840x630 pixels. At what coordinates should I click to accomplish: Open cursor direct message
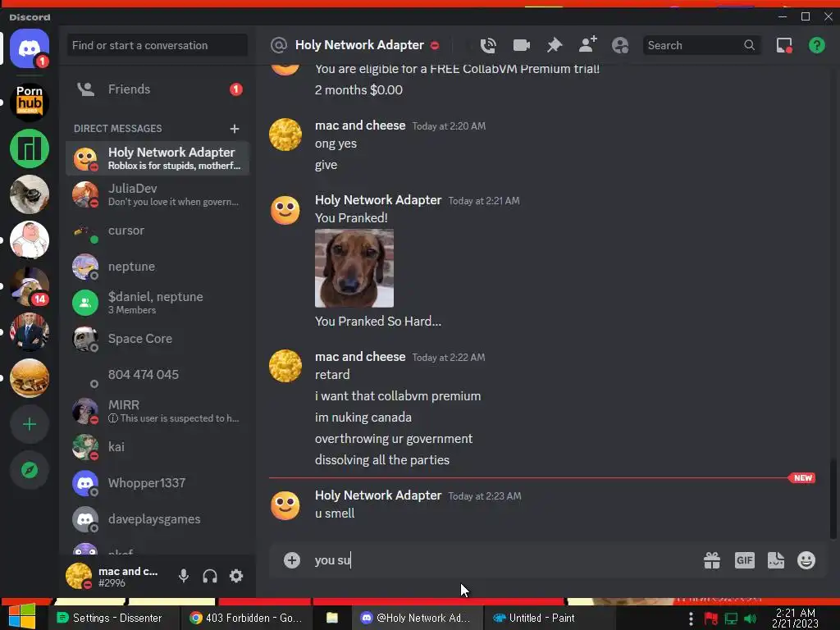157,231
